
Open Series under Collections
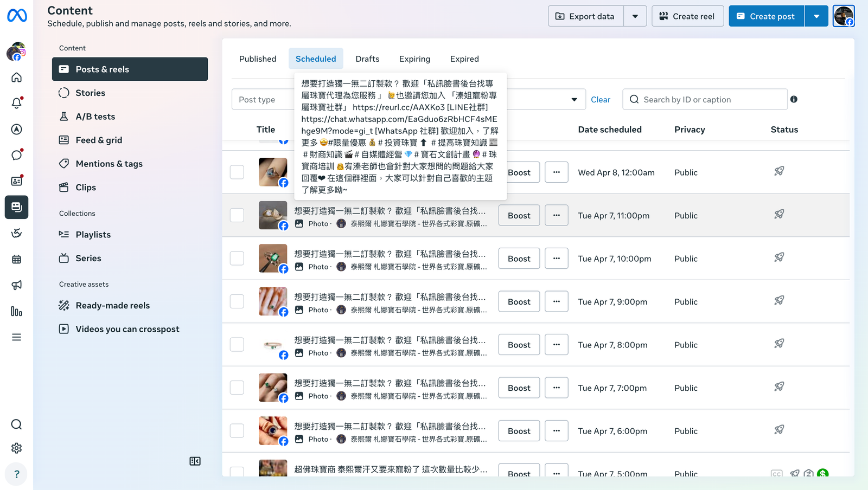click(130, 258)
